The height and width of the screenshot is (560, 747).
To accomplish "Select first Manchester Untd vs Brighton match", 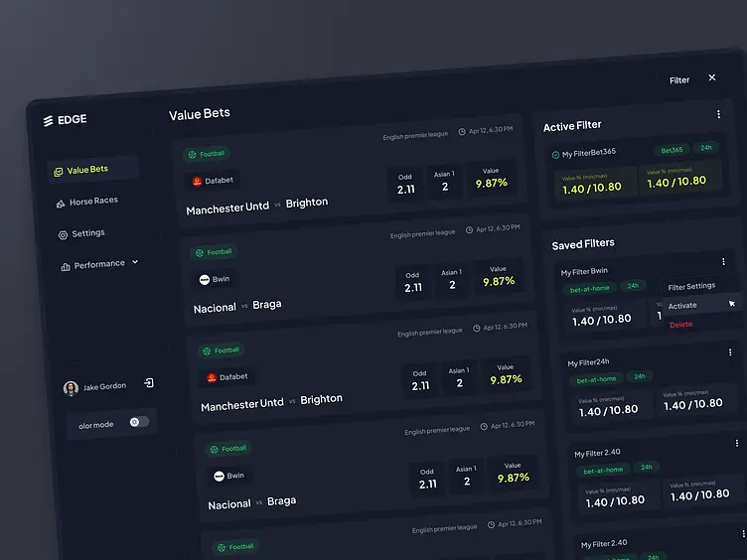I will click(256, 206).
